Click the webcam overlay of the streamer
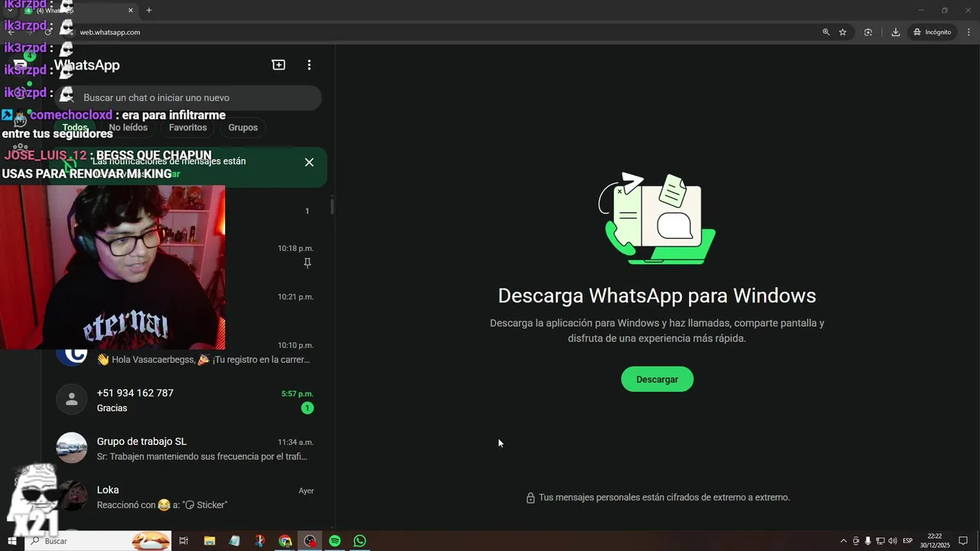The height and width of the screenshot is (551, 980). click(113, 267)
